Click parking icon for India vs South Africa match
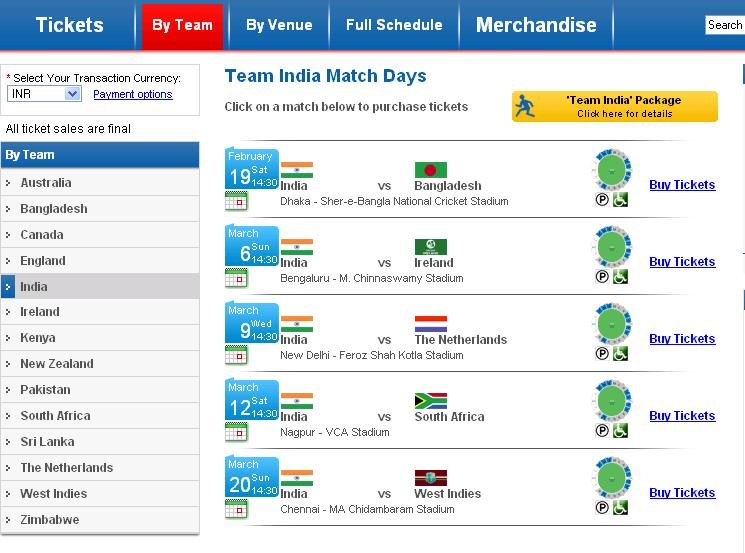Image resolution: width=745 pixels, height=553 pixels. (602, 431)
